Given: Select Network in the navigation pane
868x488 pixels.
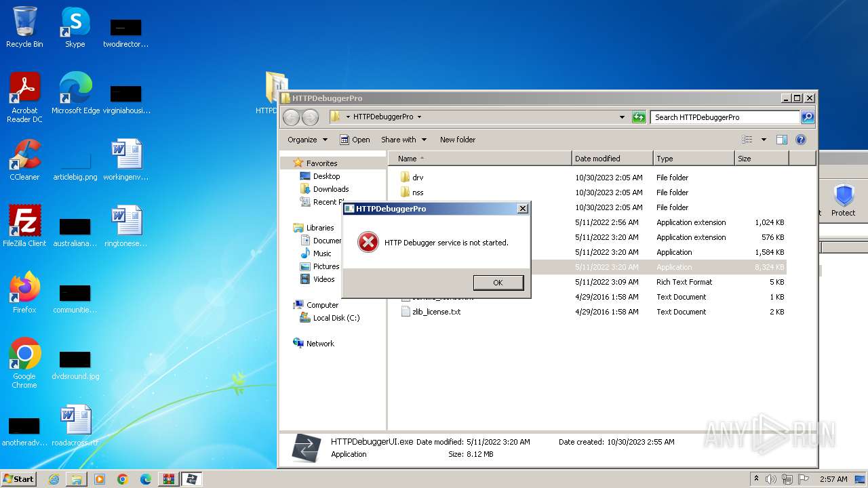Looking at the screenshot, I should pos(319,344).
